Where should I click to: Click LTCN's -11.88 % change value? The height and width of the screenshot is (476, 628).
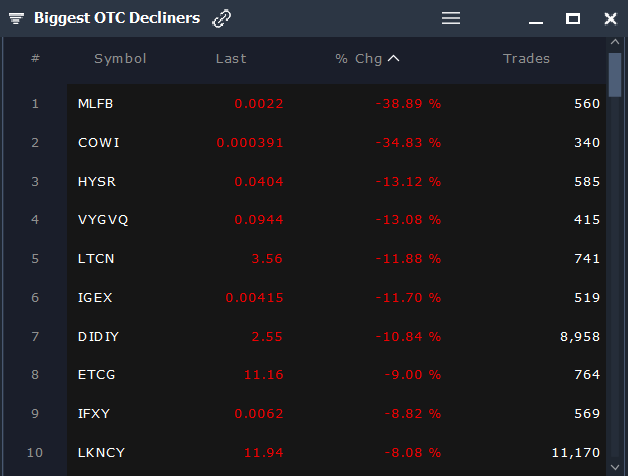(x=407, y=259)
